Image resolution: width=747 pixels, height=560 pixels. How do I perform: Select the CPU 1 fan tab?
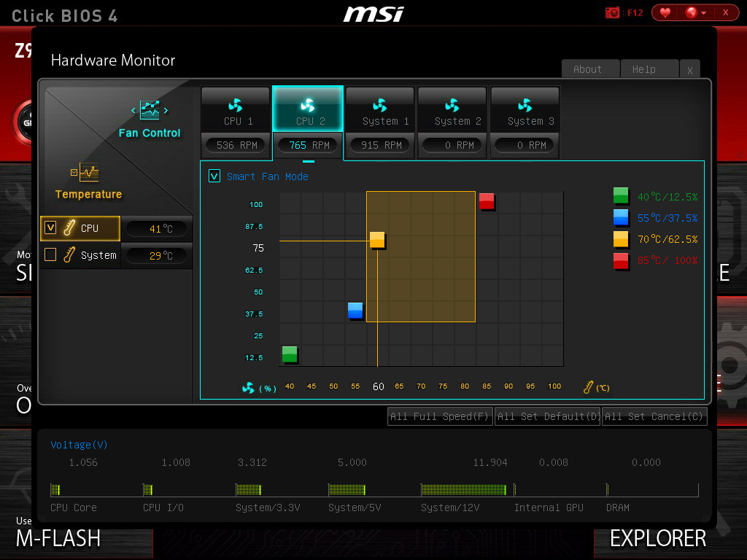236,109
